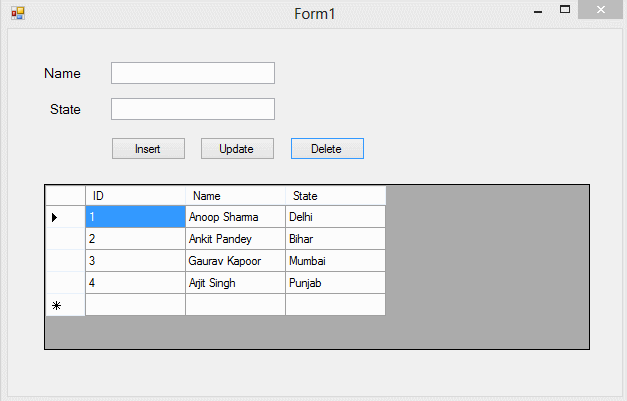This screenshot has height=401, width=627.
Task: Select the ID cell containing 1
Action: (x=135, y=217)
